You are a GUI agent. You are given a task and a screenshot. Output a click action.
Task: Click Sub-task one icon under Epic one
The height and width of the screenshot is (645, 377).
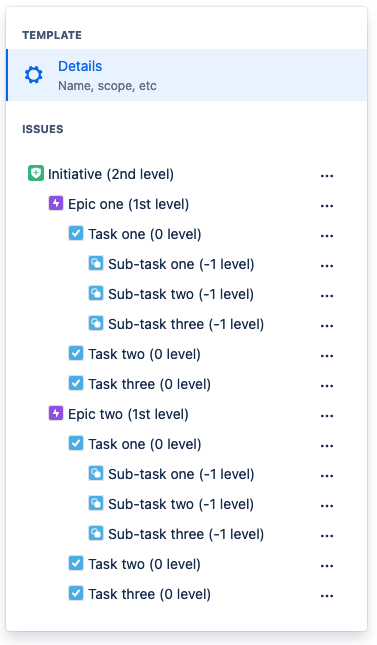tap(96, 263)
